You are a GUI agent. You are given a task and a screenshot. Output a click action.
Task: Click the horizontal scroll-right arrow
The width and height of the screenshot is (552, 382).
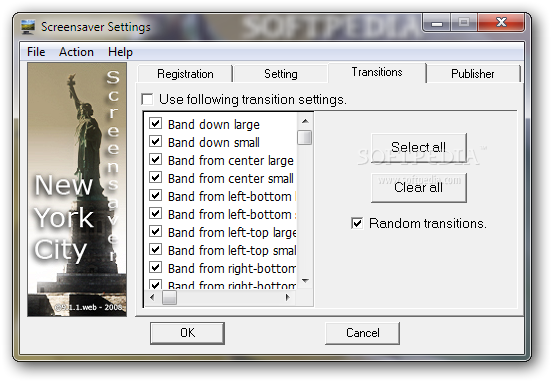point(288,298)
